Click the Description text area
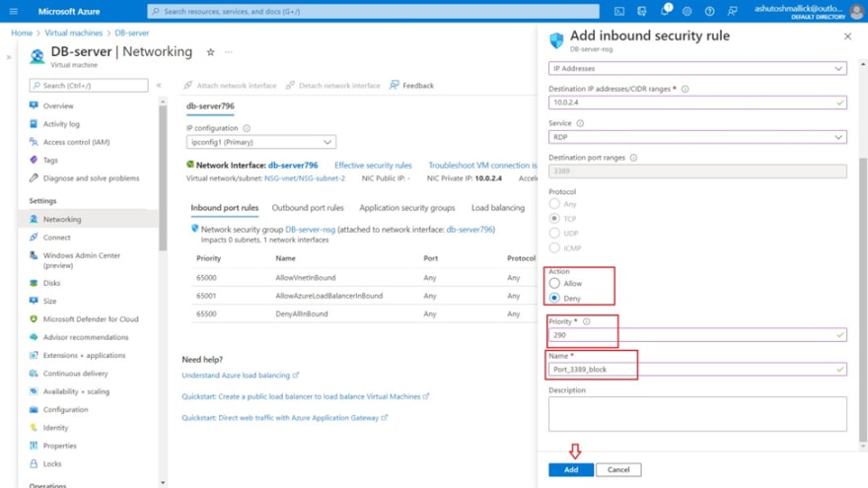The width and height of the screenshot is (868, 488). coord(697,413)
